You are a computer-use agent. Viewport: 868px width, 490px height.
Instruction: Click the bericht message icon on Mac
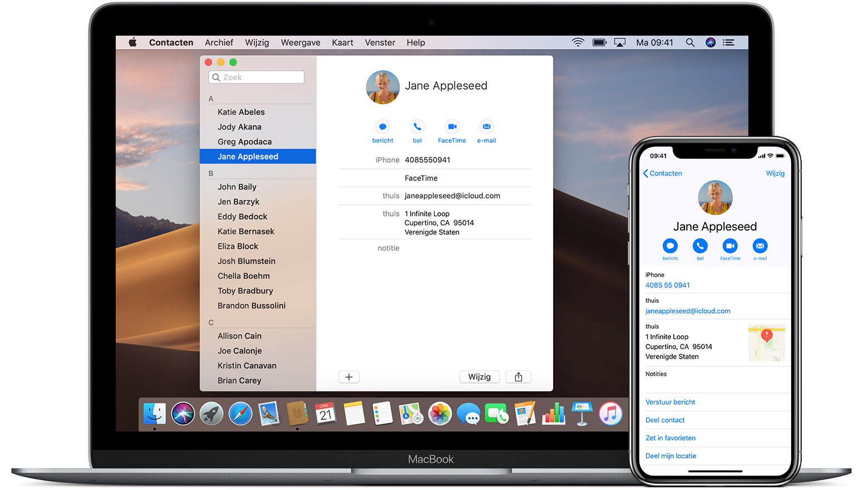(x=383, y=126)
